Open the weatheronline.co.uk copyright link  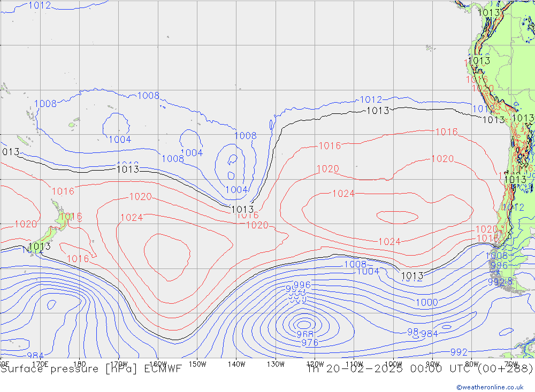click(490, 387)
